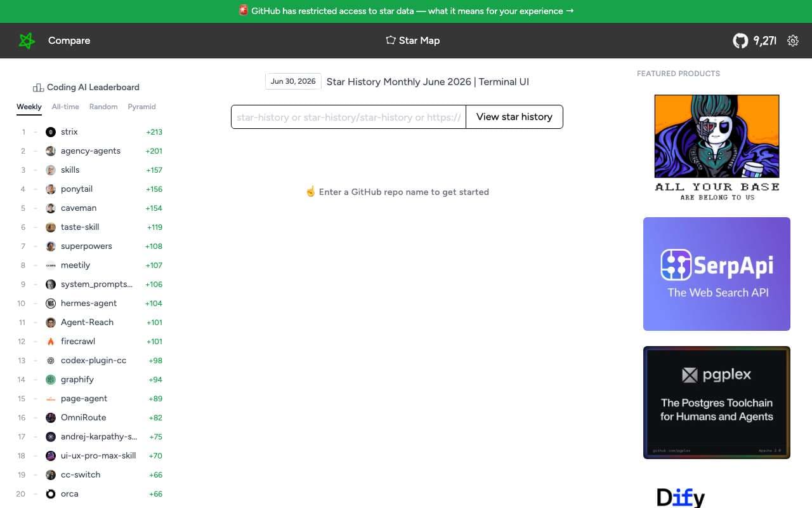Click the codex-plugin-cc repo avatar
The width and height of the screenshot is (812, 508).
pos(51,361)
